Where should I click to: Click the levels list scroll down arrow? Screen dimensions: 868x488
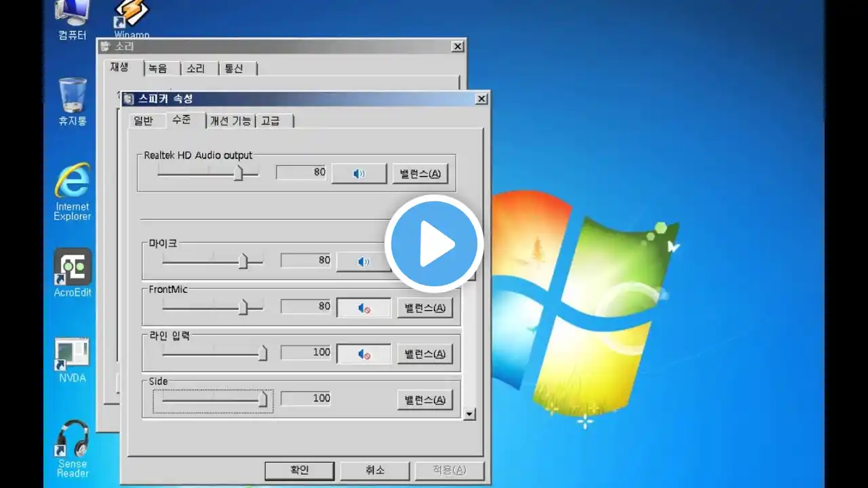pos(469,414)
